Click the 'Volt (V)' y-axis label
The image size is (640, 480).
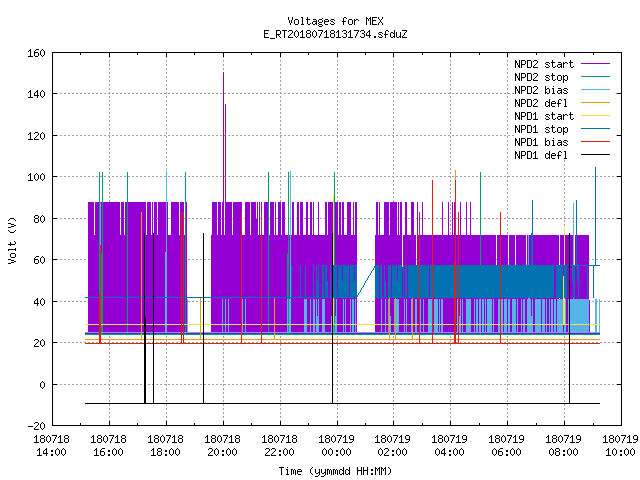[12, 240]
